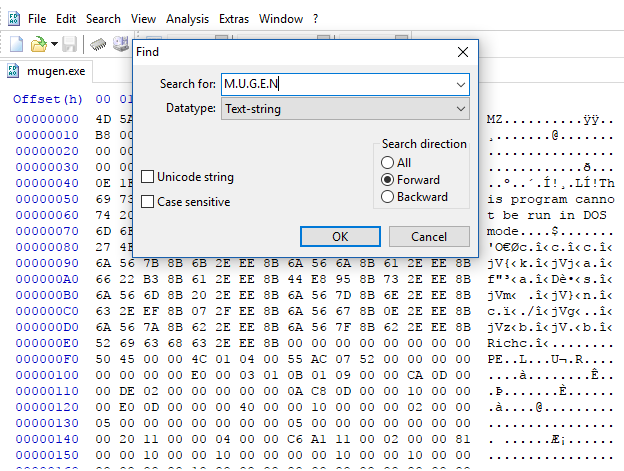Click the Open disk toolbar icon
Viewport: 624px width, 471px height.
(121, 44)
